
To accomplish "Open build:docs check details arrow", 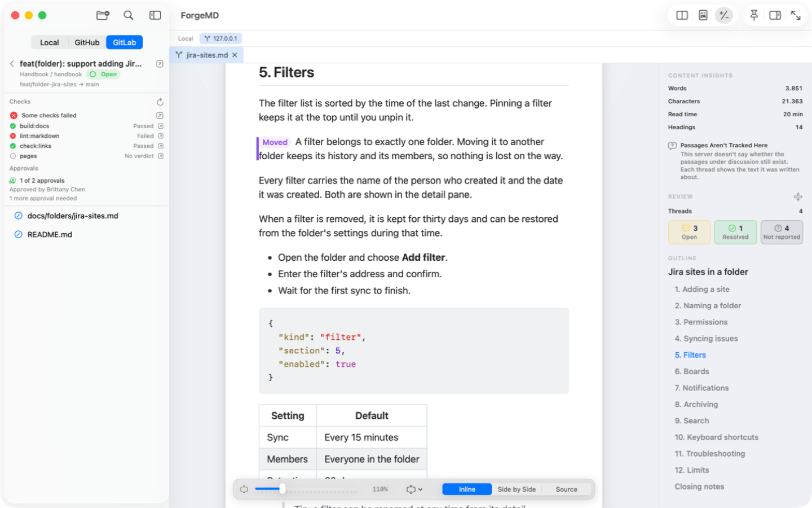I will [x=161, y=126].
